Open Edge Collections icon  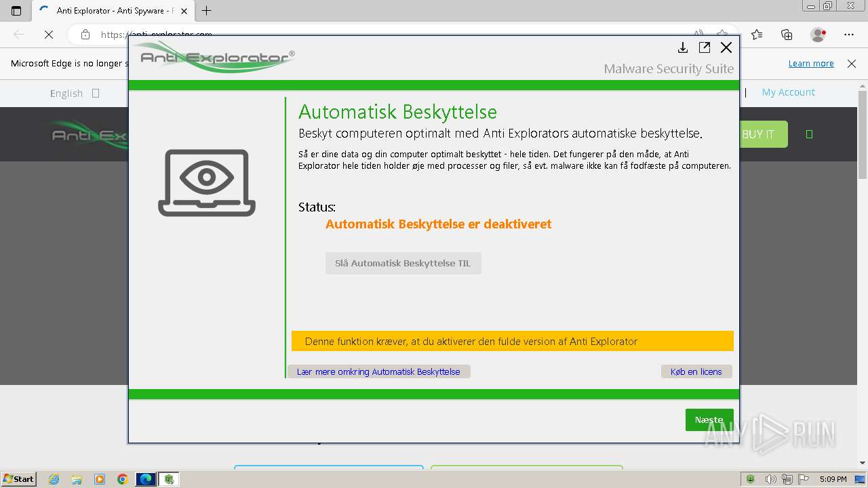pos(787,35)
